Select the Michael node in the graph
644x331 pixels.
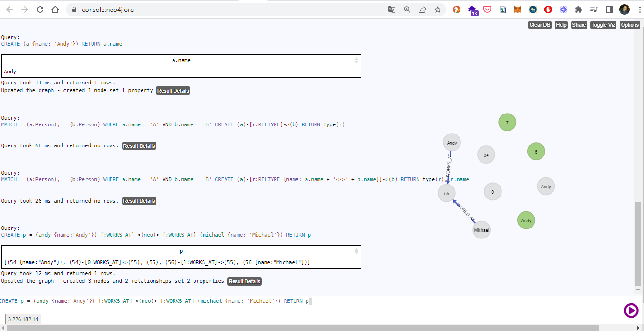[481, 230]
